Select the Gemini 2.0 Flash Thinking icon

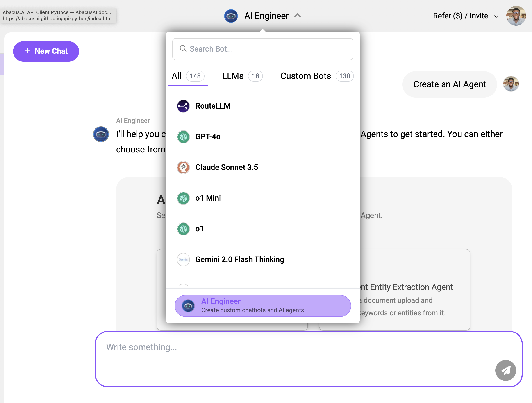click(183, 259)
